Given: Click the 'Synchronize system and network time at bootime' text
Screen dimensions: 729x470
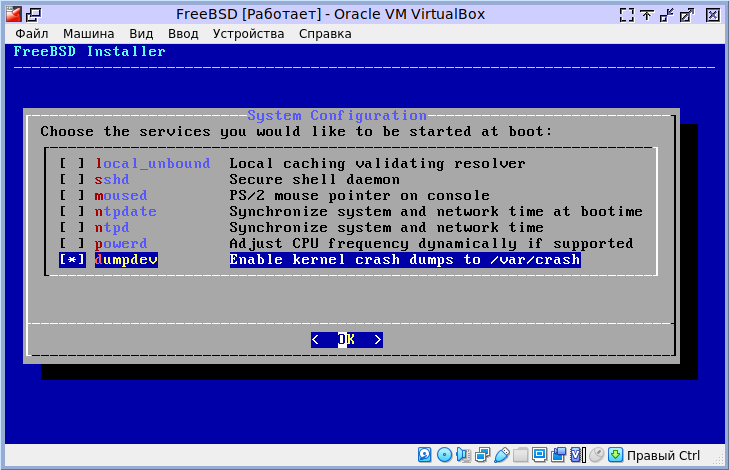Looking at the screenshot, I should click(x=436, y=212).
